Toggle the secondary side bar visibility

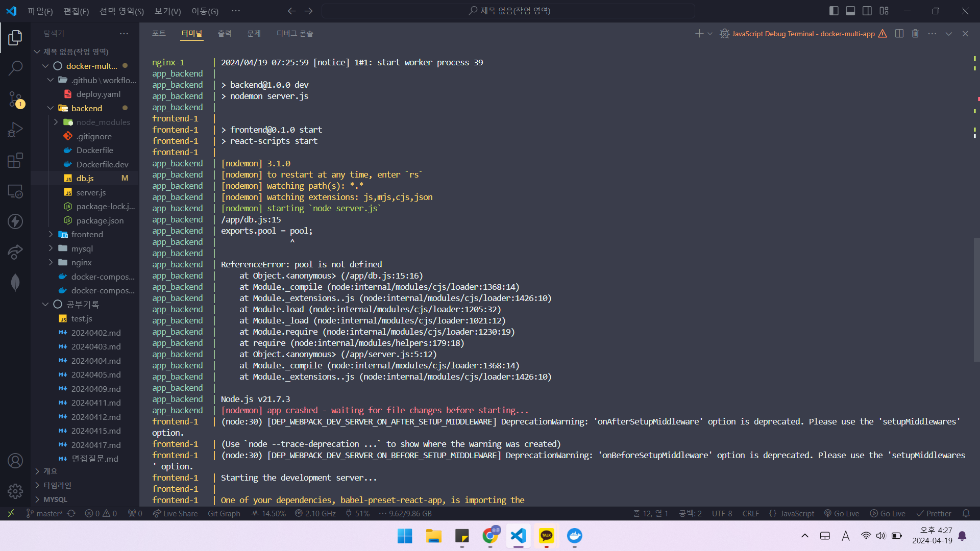coord(867,11)
